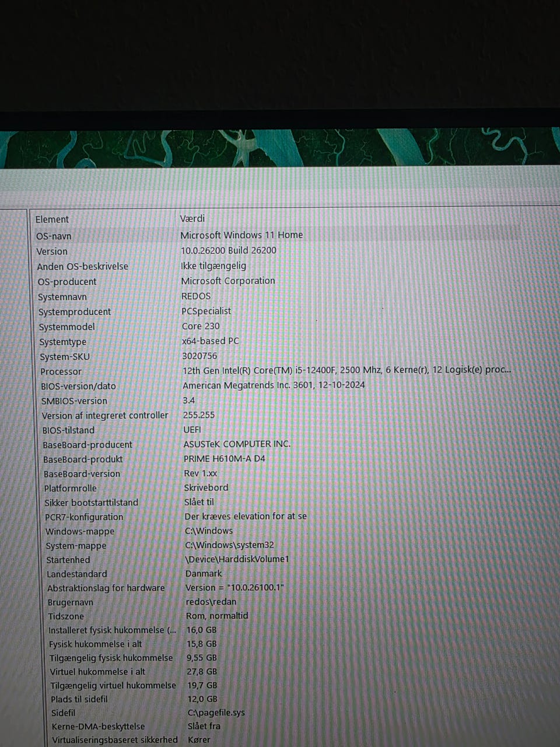The width and height of the screenshot is (560, 747).
Task: Select Anden OS-beskrivelse row
Action: pos(82,266)
